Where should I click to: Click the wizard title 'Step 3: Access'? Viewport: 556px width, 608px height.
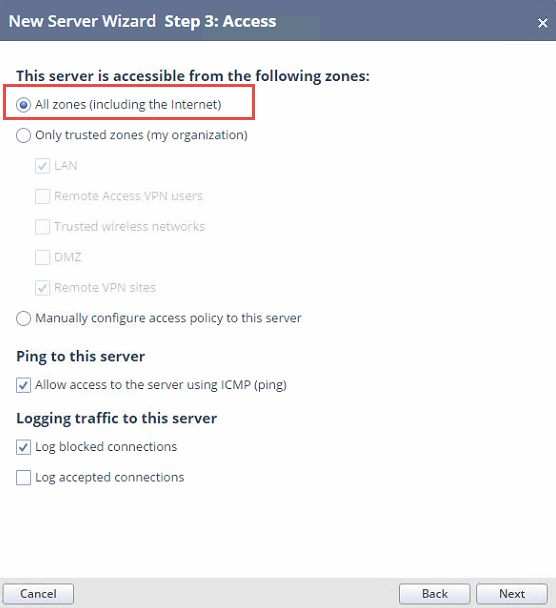(220, 21)
